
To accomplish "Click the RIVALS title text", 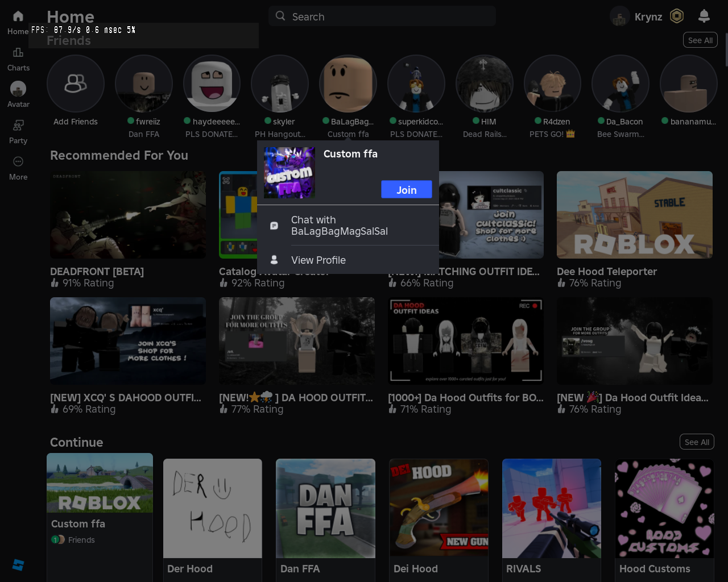I will (524, 569).
